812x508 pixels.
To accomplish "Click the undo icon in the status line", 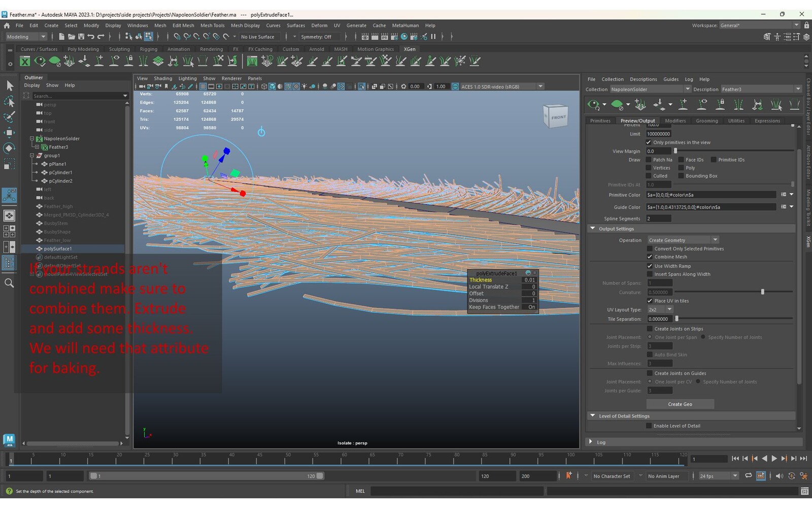I will [91, 37].
